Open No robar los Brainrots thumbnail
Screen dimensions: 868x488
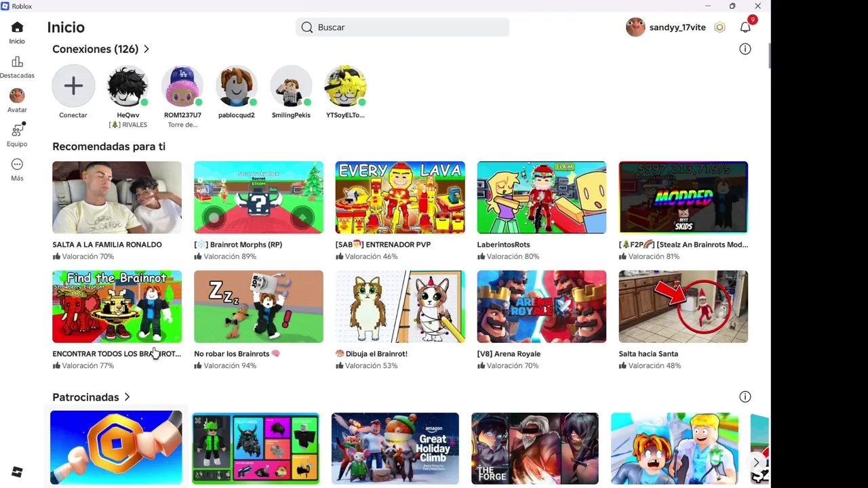click(258, 306)
